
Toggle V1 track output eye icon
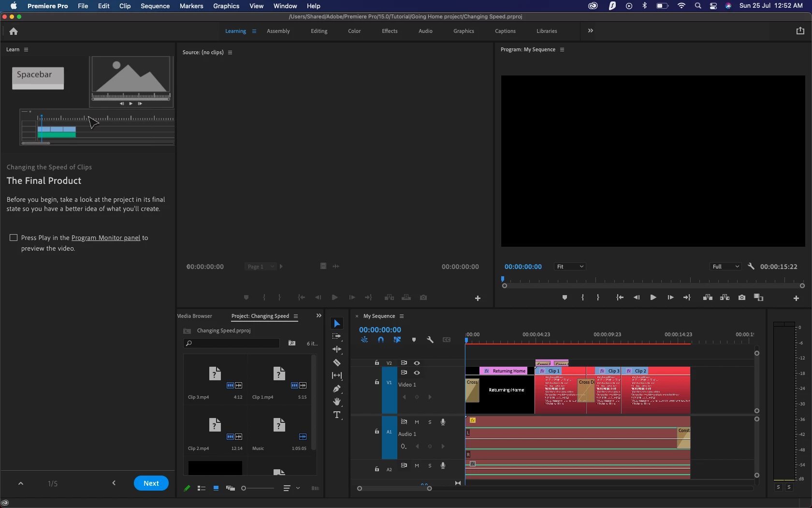417,373
